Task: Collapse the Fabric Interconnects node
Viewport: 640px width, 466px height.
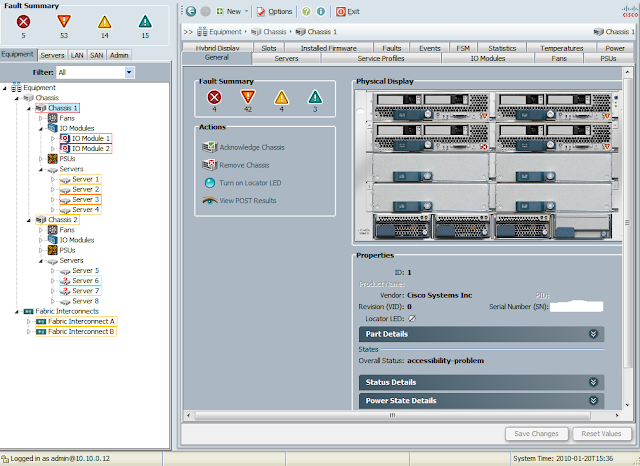Action: [x=17, y=311]
